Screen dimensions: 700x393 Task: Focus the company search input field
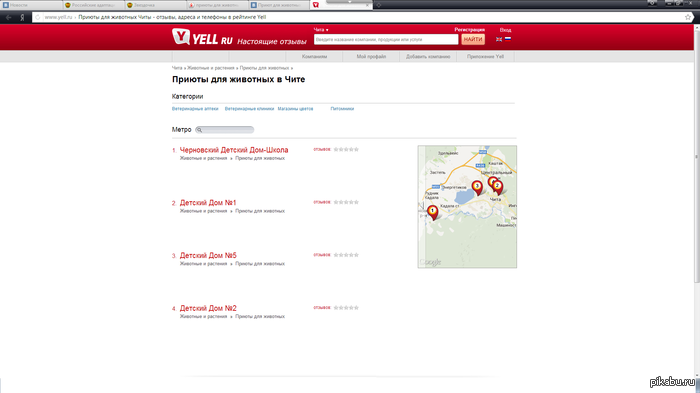pyautogui.click(x=386, y=39)
